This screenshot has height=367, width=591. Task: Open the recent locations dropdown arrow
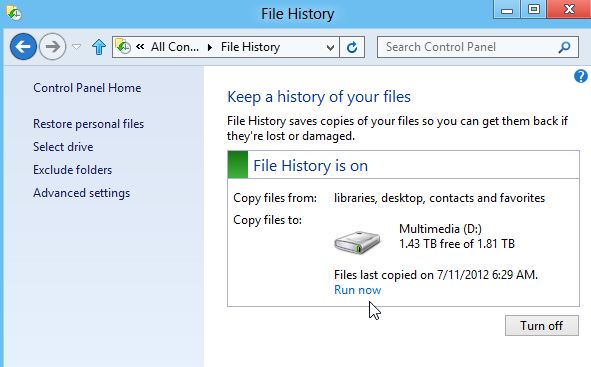click(77, 47)
